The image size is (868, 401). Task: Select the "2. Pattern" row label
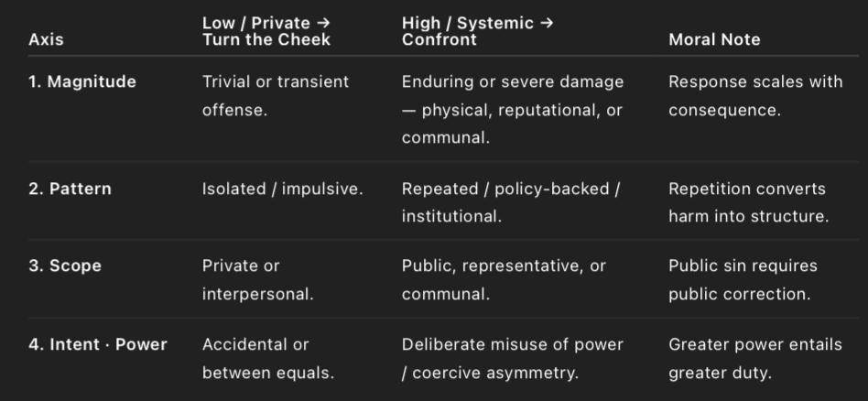click(x=70, y=189)
